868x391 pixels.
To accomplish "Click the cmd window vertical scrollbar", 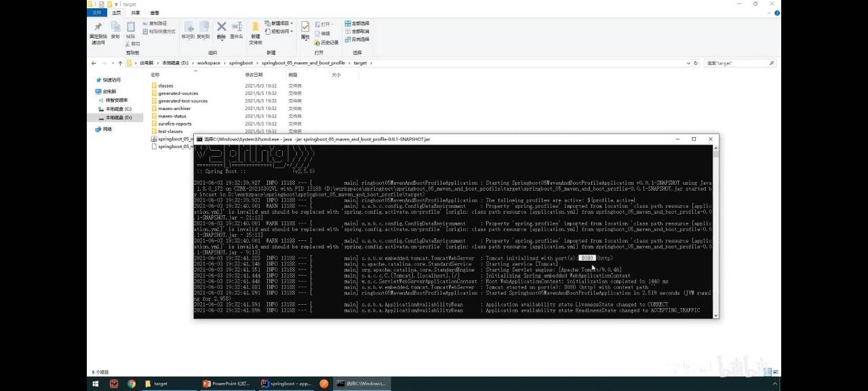I will (715, 231).
